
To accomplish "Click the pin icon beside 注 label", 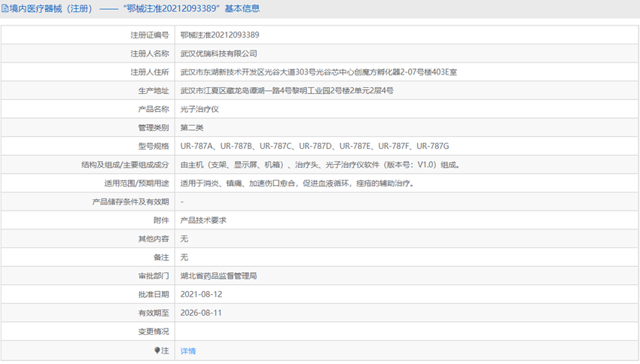I will (157, 350).
